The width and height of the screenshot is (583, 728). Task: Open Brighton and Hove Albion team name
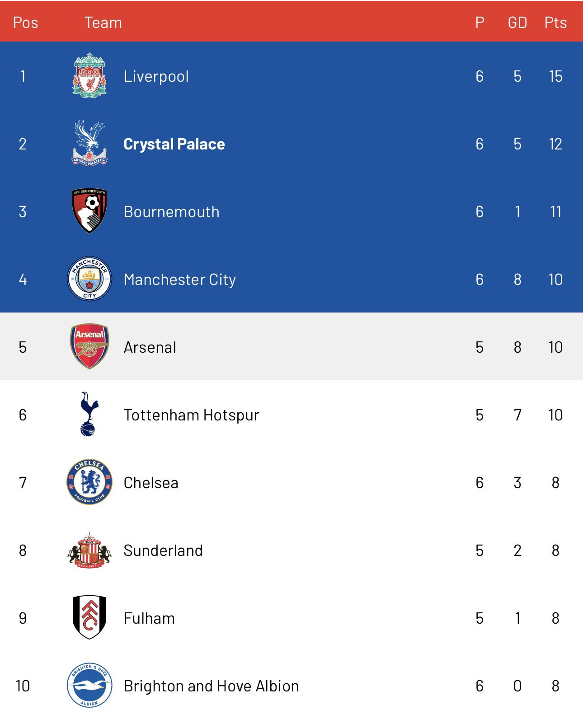(212, 686)
